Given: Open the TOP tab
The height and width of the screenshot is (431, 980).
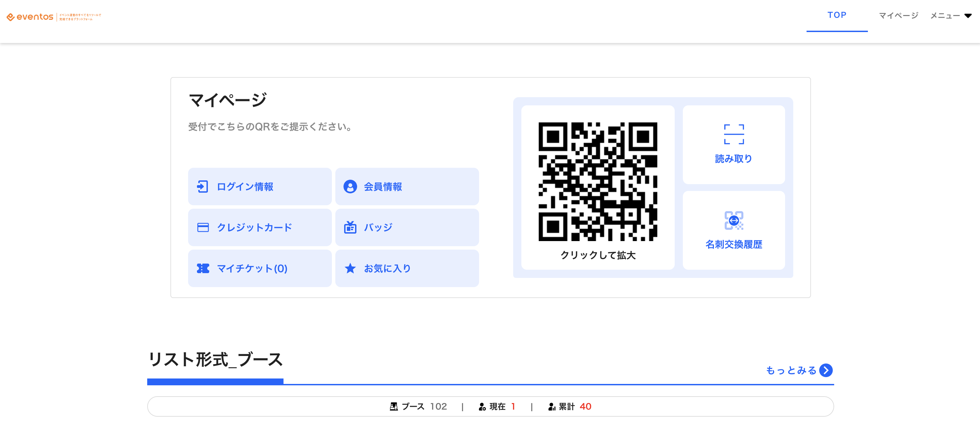Looking at the screenshot, I should [837, 15].
